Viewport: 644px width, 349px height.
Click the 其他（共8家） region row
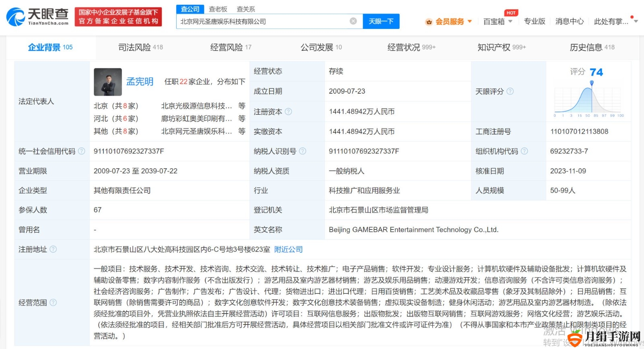tap(116, 131)
